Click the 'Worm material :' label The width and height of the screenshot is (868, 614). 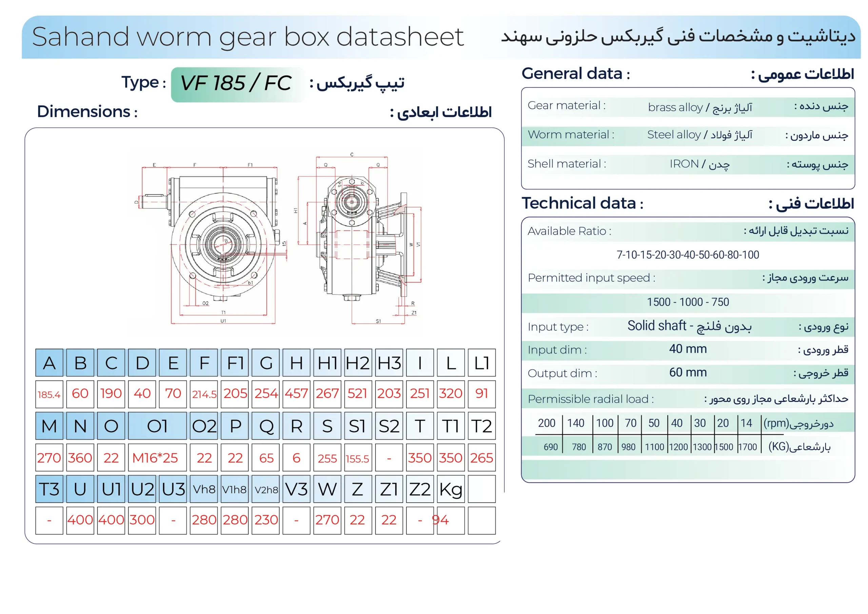tap(571, 135)
